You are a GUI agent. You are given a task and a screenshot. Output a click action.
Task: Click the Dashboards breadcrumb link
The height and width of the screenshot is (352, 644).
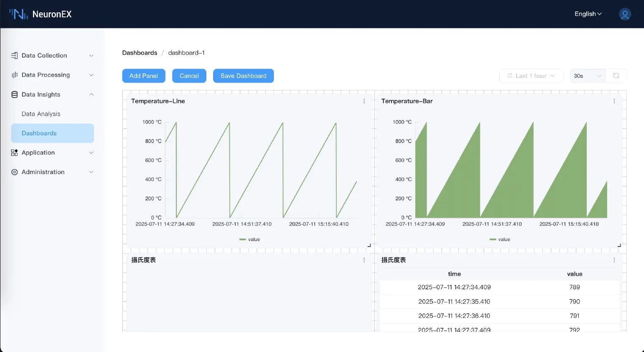click(139, 53)
